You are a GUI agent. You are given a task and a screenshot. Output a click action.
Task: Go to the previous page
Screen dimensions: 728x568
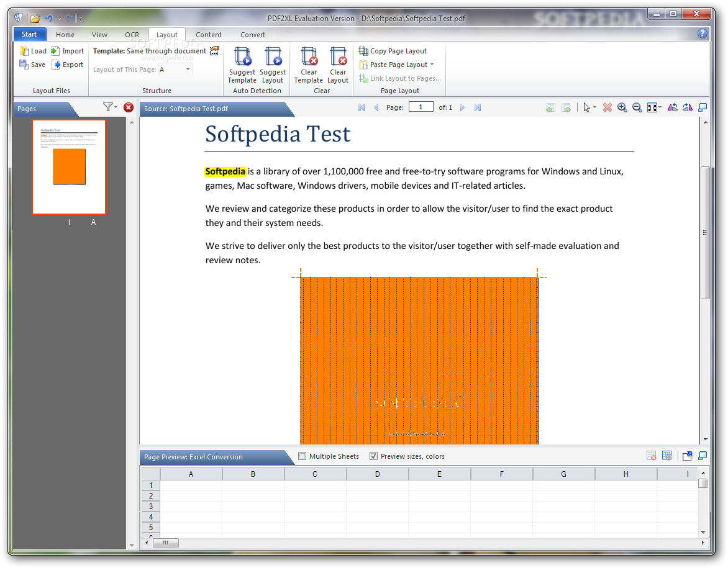376,107
